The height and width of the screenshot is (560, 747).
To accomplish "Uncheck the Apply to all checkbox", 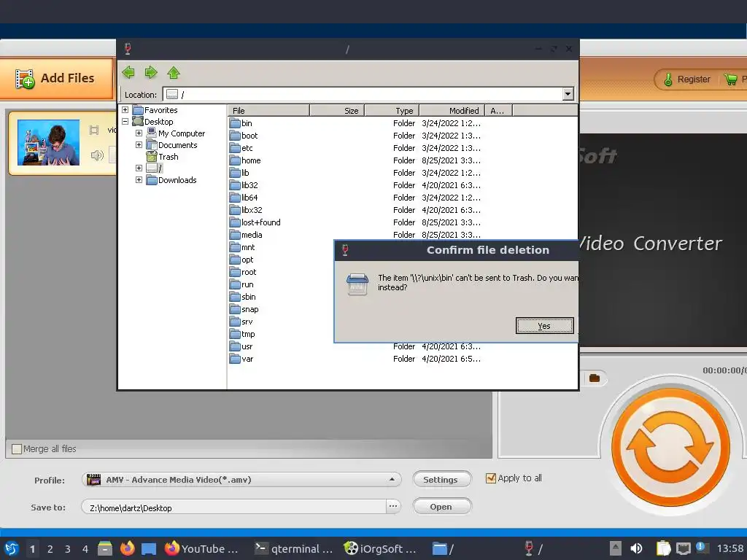I will coord(491,478).
